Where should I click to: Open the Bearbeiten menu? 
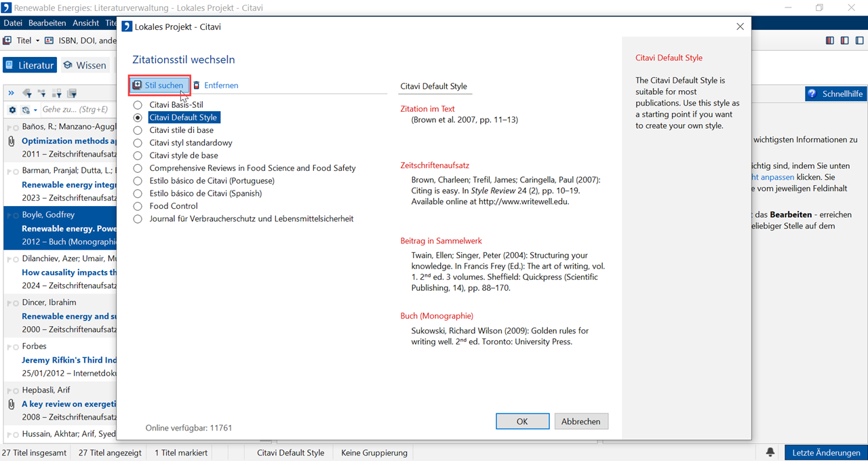click(47, 23)
